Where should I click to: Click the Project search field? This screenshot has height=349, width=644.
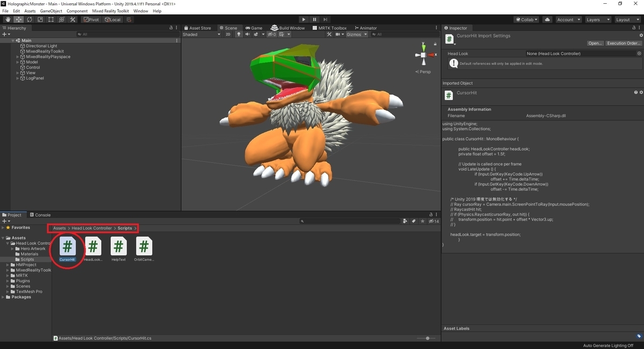pos(349,221)
